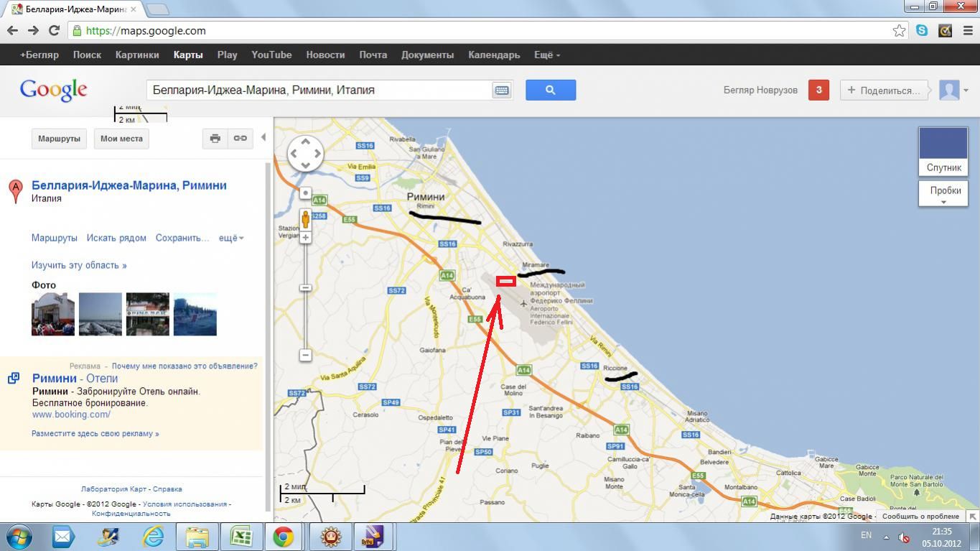Go back to the previous page
Viewport: 980px width, 551px height.
(x=12, y=31)
